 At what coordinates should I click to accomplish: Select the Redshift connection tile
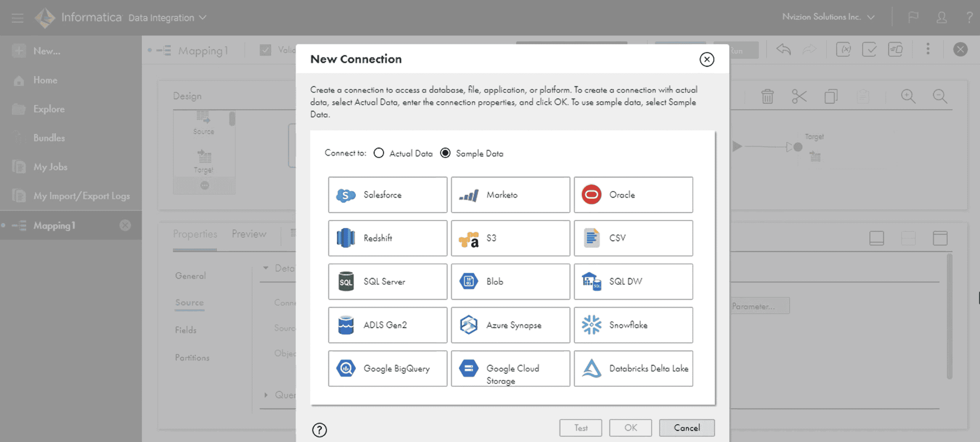coord(387,238)
